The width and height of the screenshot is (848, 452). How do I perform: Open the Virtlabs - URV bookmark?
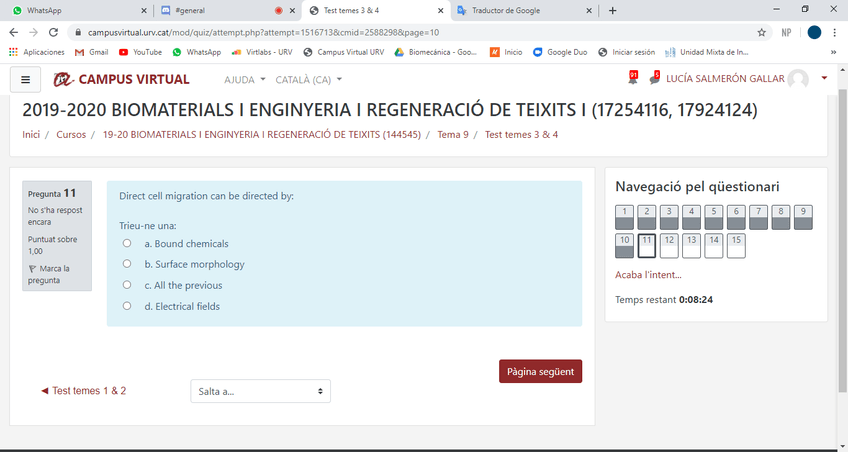(262, 52)
